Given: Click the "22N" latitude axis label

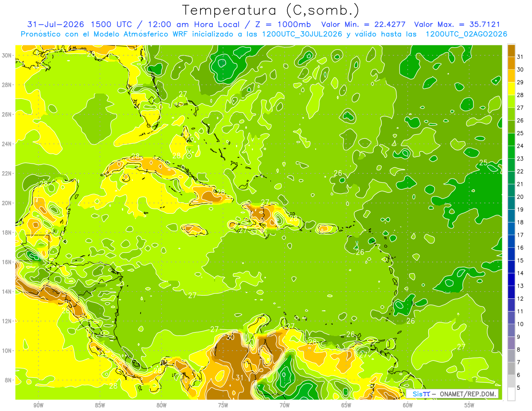Looking at the screenshot, I should pos(7,173).
